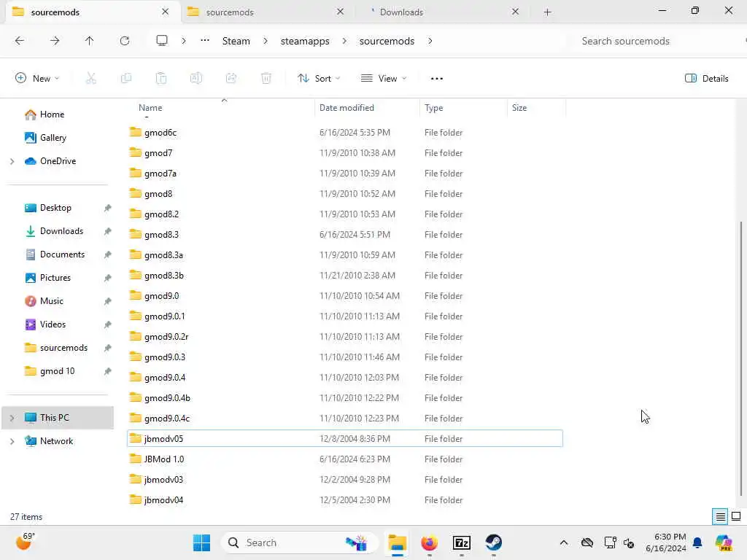
Task: Open the View dropdown
Action: [x=384, y=79]
